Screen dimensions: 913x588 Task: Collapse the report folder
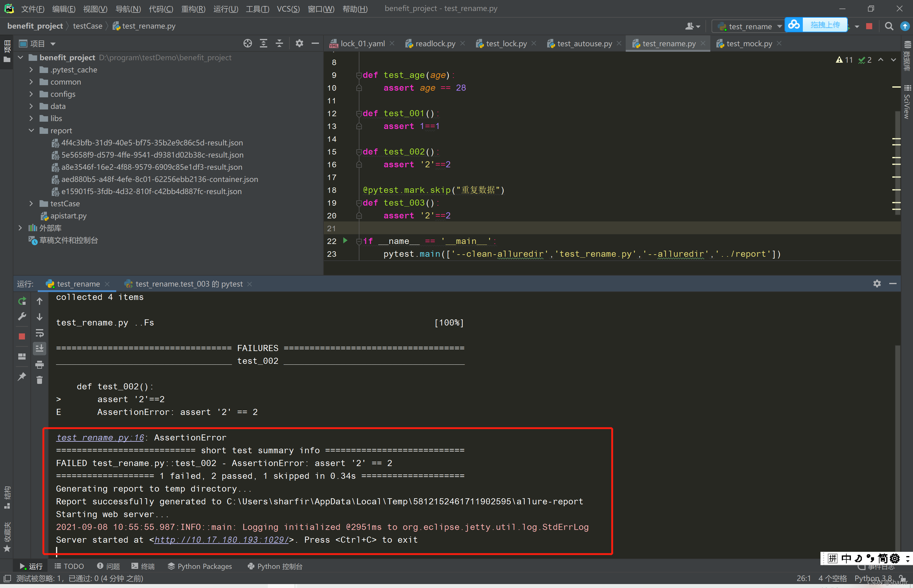(31, 130)
